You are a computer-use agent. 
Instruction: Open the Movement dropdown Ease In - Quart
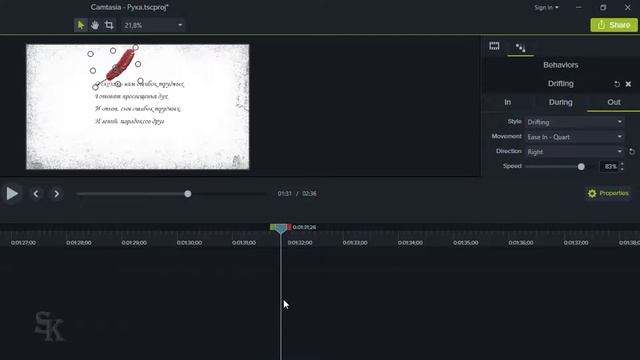click(575, 137)
